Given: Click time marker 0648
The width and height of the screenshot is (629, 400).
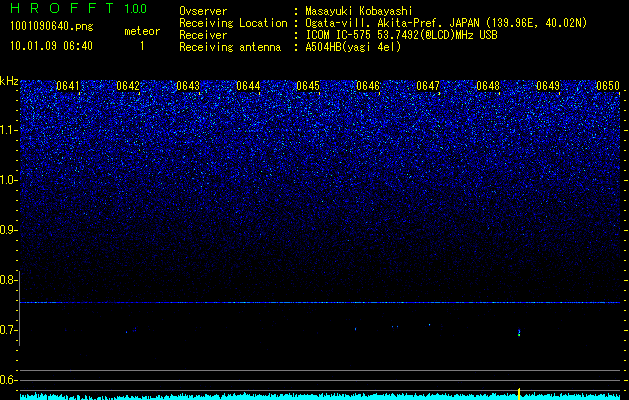Looking at the screenshot, I should (x=488, y=86).
